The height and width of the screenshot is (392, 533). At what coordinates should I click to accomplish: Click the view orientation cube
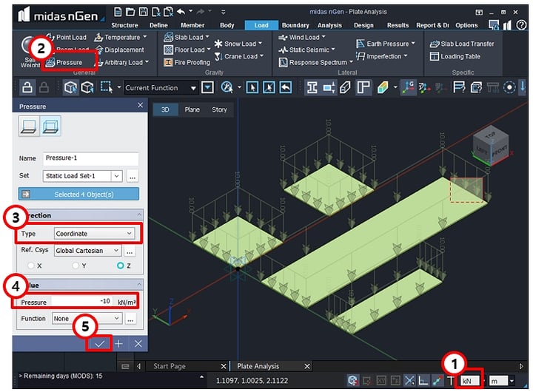click(491, 144)
